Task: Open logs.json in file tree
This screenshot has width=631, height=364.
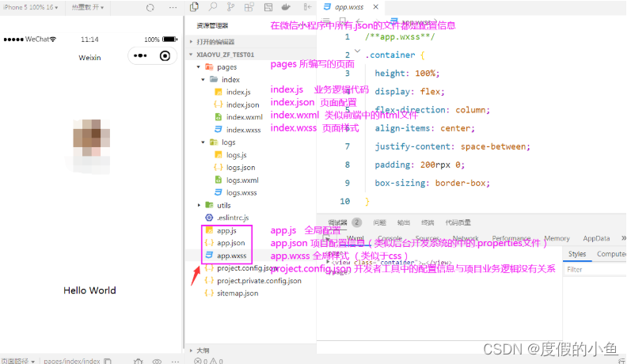Action: coord(240,167)
